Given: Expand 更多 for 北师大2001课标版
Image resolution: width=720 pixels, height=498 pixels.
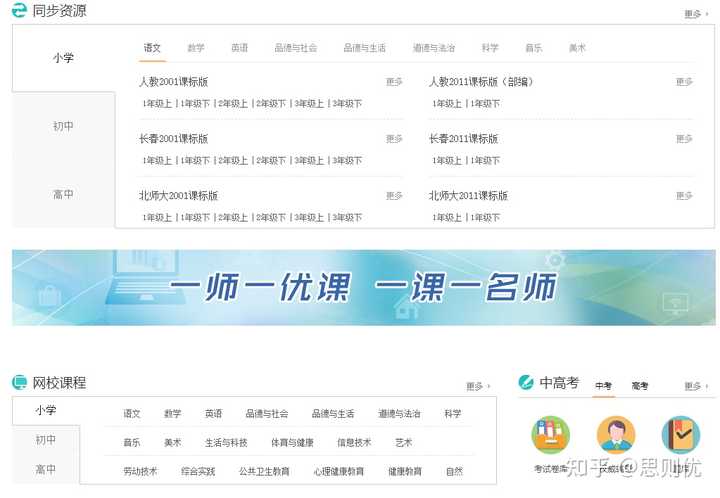Looking at the screenshot, I should (394, 196).
